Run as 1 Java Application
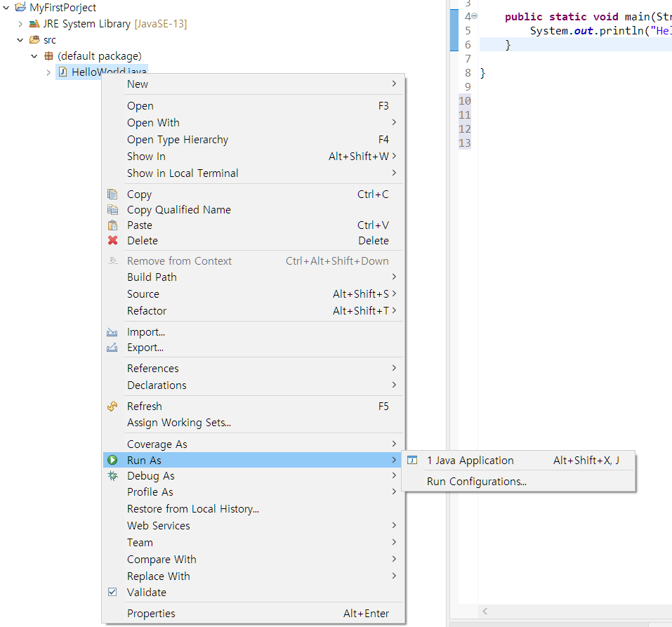Screen dimensions: 672x627 click(x=519, y=461)
